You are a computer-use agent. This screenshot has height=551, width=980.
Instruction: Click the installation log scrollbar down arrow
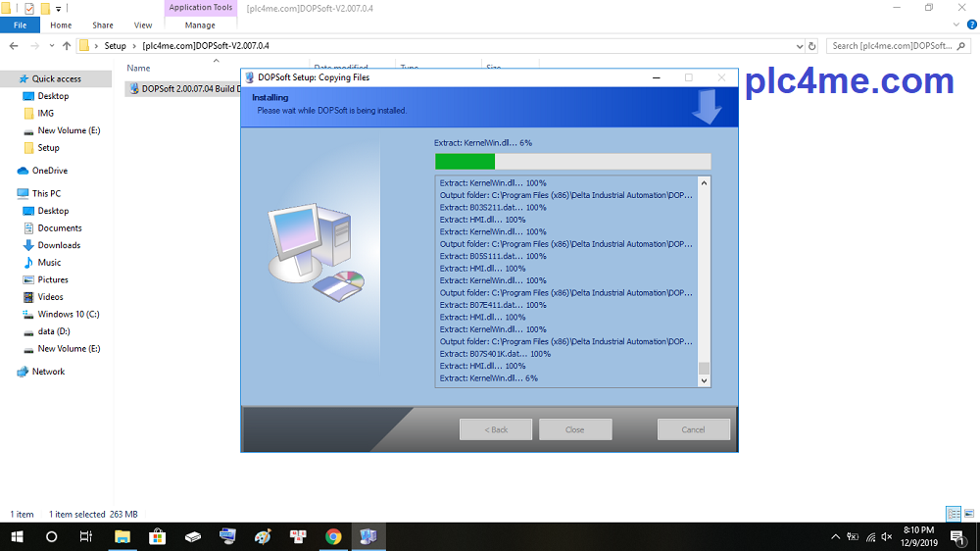click(703, 381)
